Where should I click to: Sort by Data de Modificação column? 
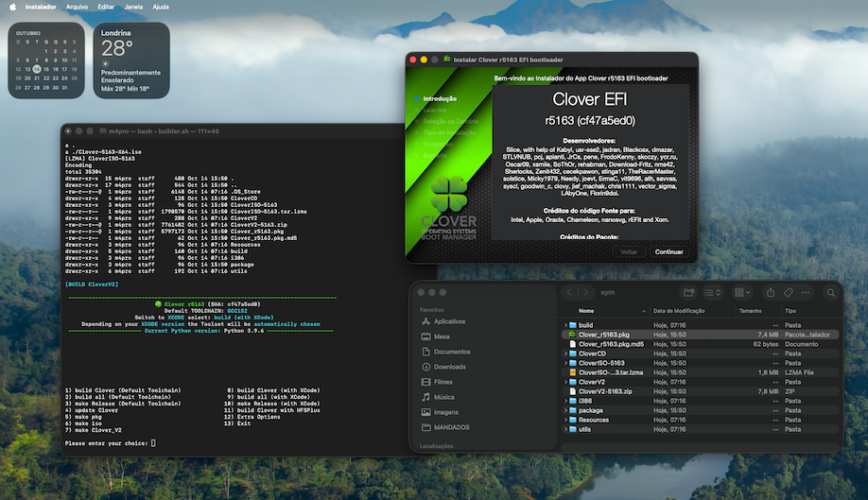679,311
